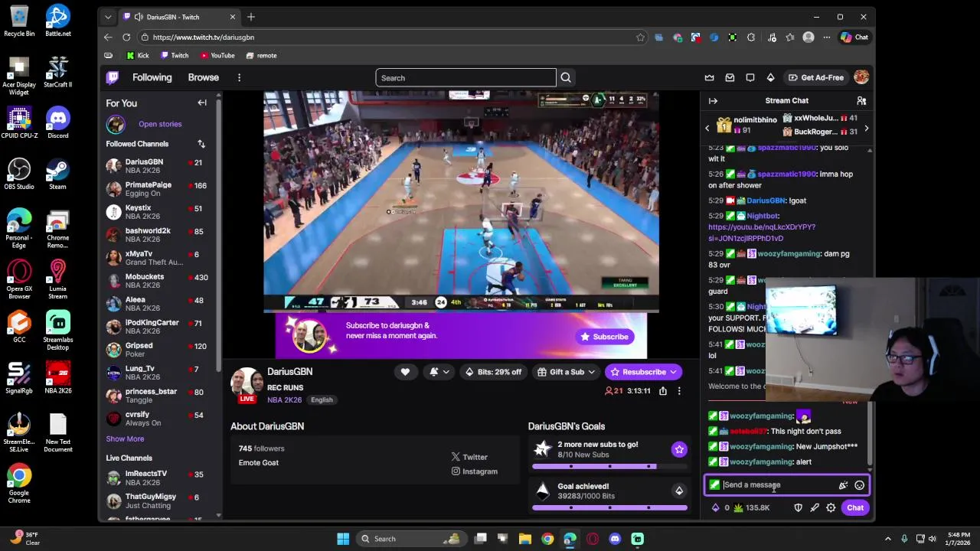Screen dimensions: 980x551
Task: Click the Bits balance icon under chat
Action: click(720, 507)
